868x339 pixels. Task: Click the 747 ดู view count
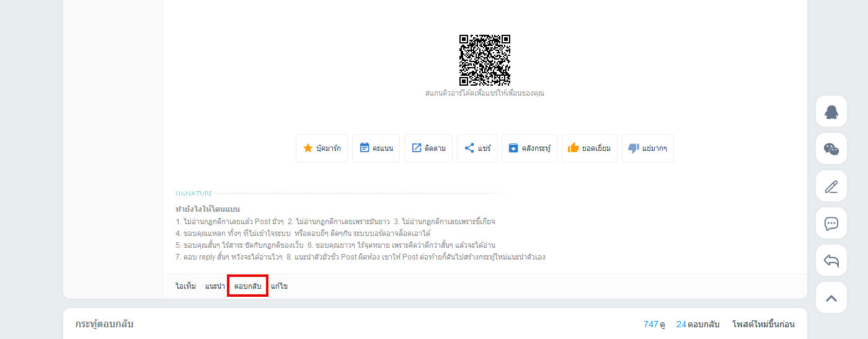click(654, 324)
